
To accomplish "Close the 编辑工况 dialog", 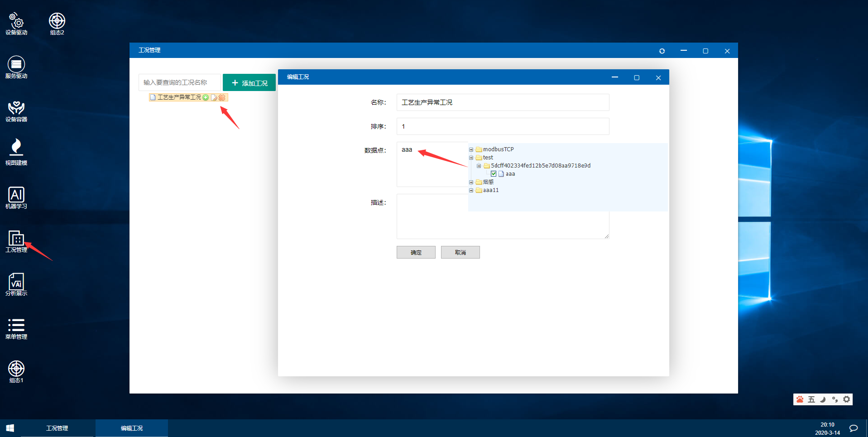I will 658,77.
